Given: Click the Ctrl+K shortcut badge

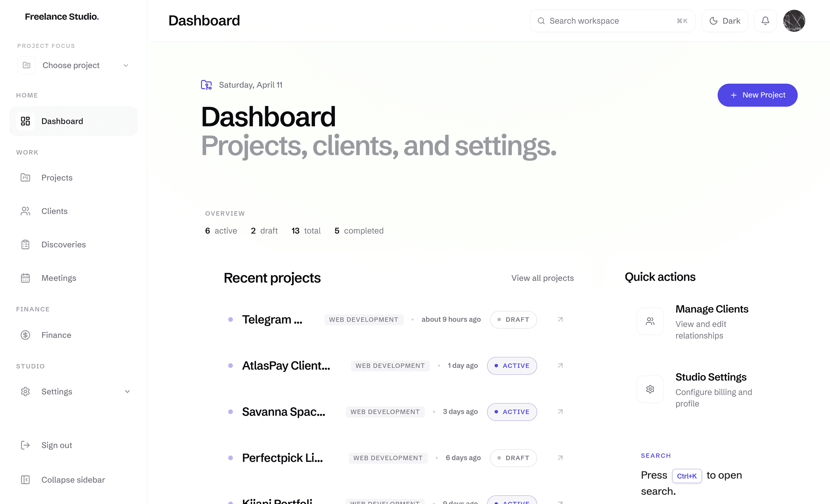Looking at the screenshot, I should point(687,476).
